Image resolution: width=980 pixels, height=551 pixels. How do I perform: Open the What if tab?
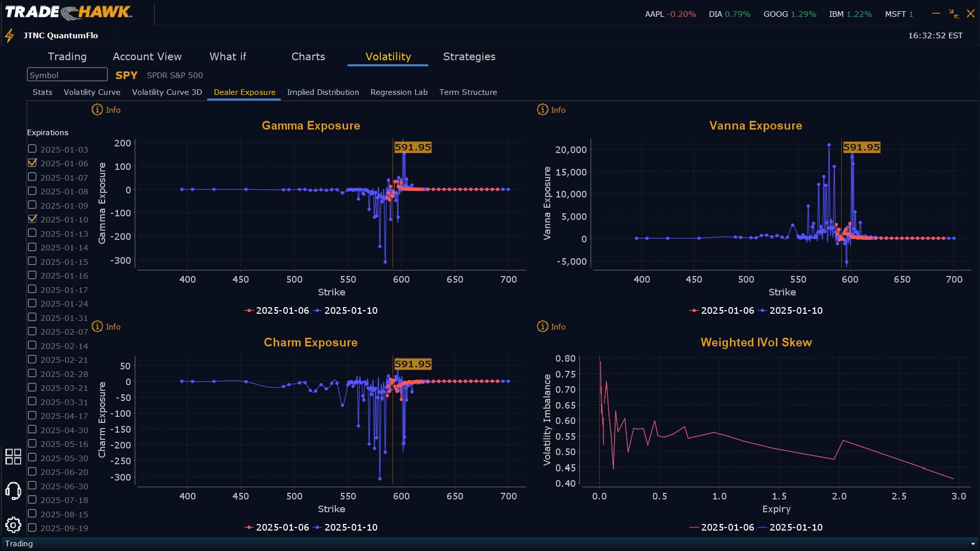(228, 57)
